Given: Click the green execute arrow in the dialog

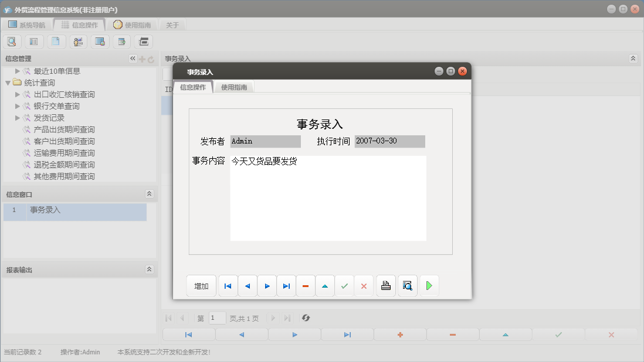Looking at the screenshot, I should click(429, 285).
